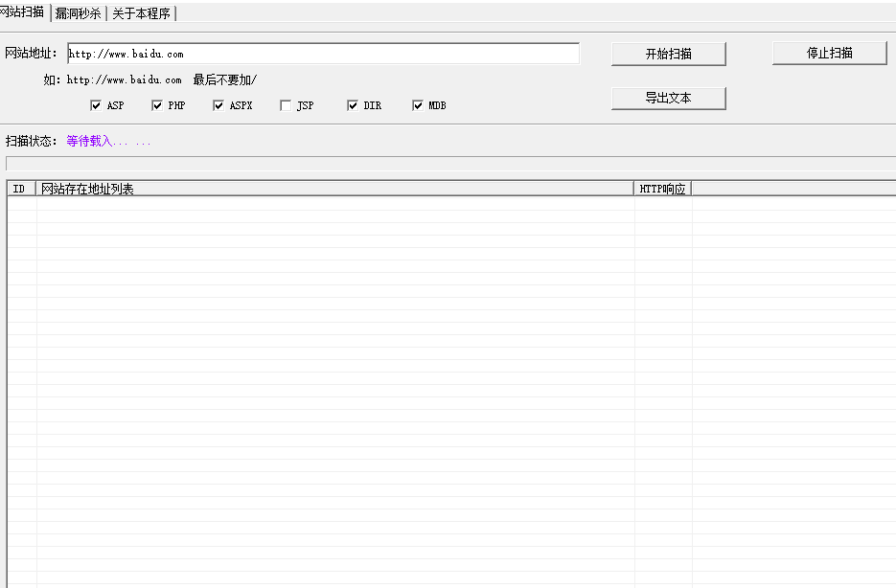Screen dimensions: 896x588
Task: Toggle the MDB checkbox
Action: (418, 105)
